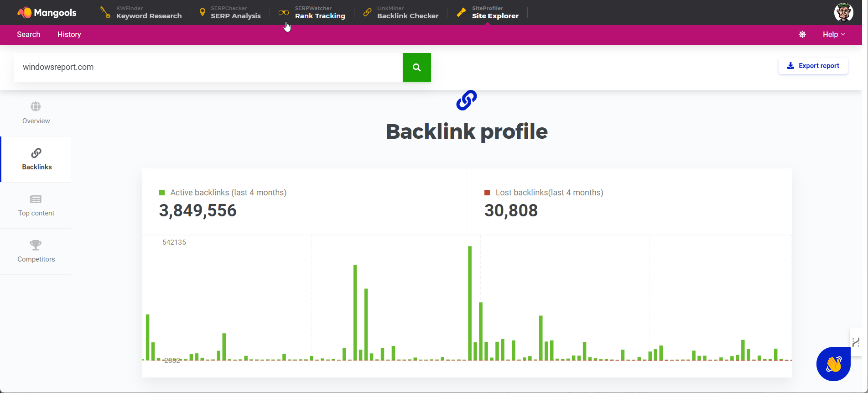The height and width of the screenshot is (393, 868).
Task: Click the Mangools logo
Action: click(x=47, y=13)
